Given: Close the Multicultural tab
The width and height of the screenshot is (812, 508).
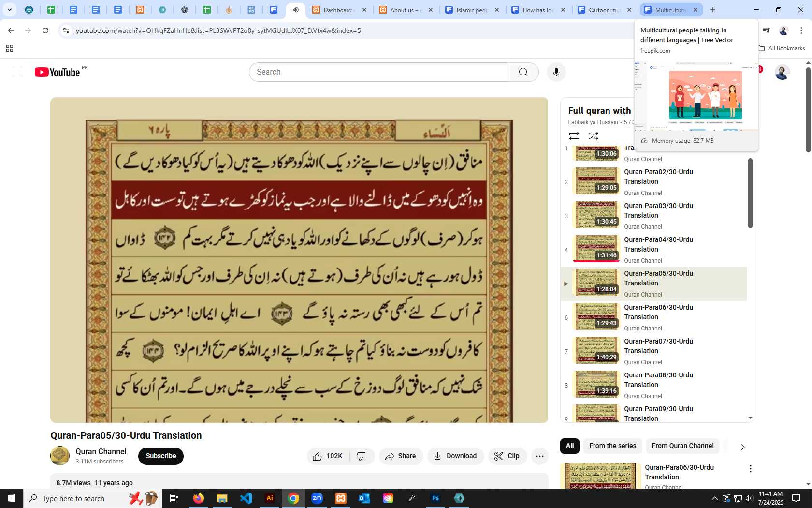Looking at the screenshot, I should [696, 10].
